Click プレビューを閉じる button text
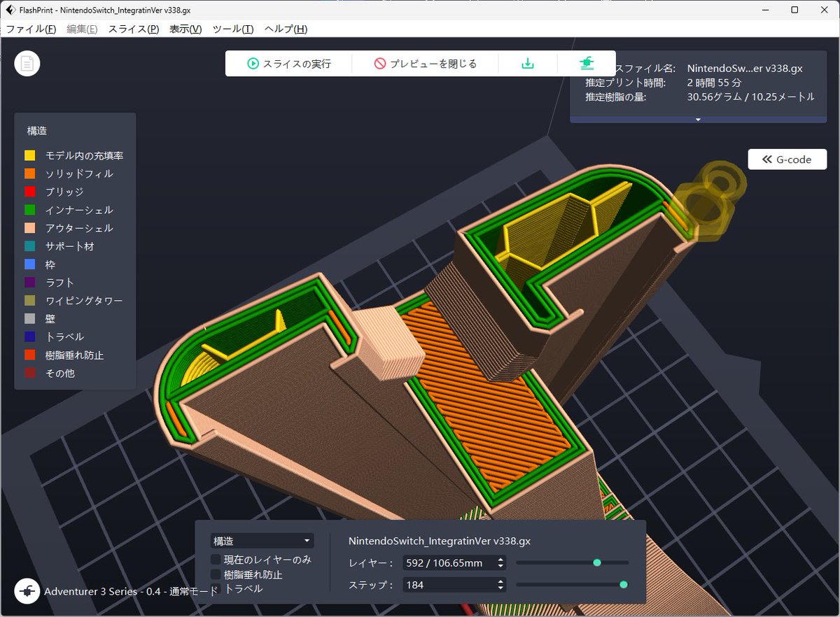This screenshot has height=617, width=840. 433,64
